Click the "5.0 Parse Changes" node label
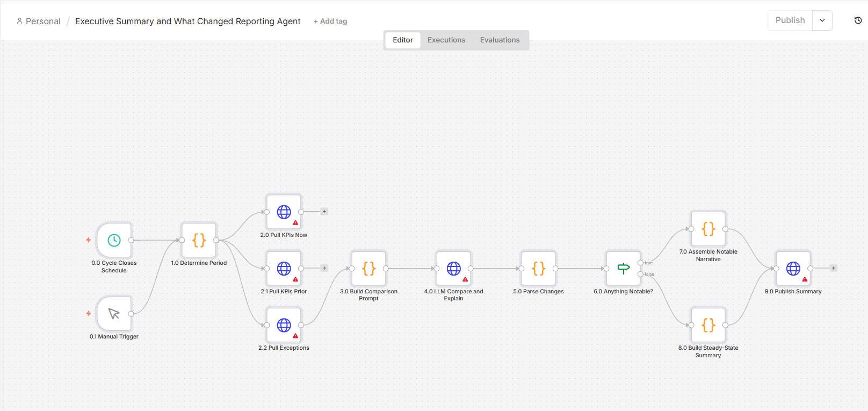Viewport: 868px width, 411px height. pyautogui.click(x=538, y=292)
